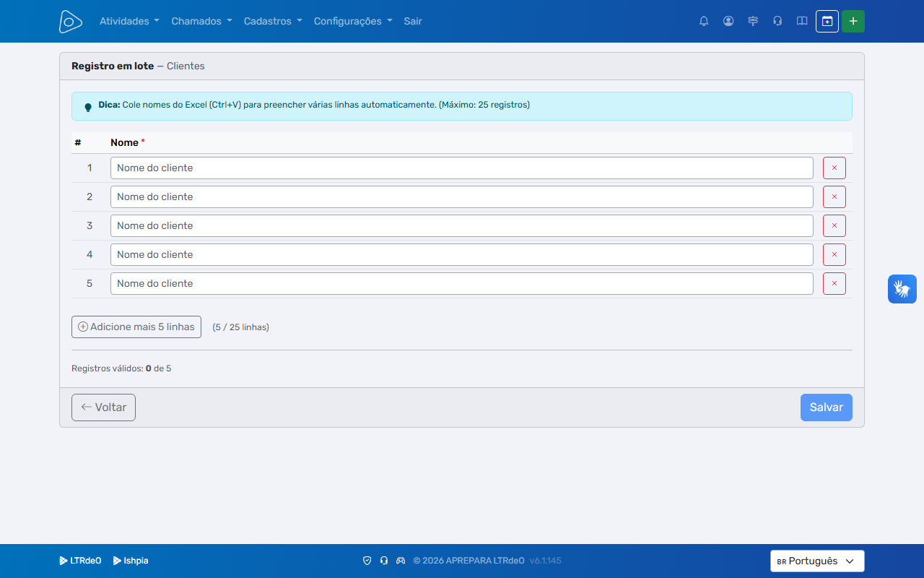
Task: Click the calendar-plus icon button
Action: pyautogui.click(x=827, y=21)
